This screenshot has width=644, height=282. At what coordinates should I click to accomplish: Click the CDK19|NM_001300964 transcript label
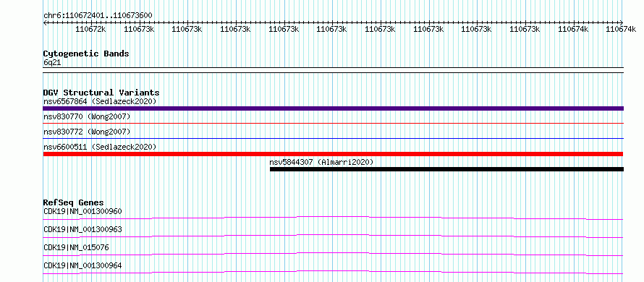point(82,265)
